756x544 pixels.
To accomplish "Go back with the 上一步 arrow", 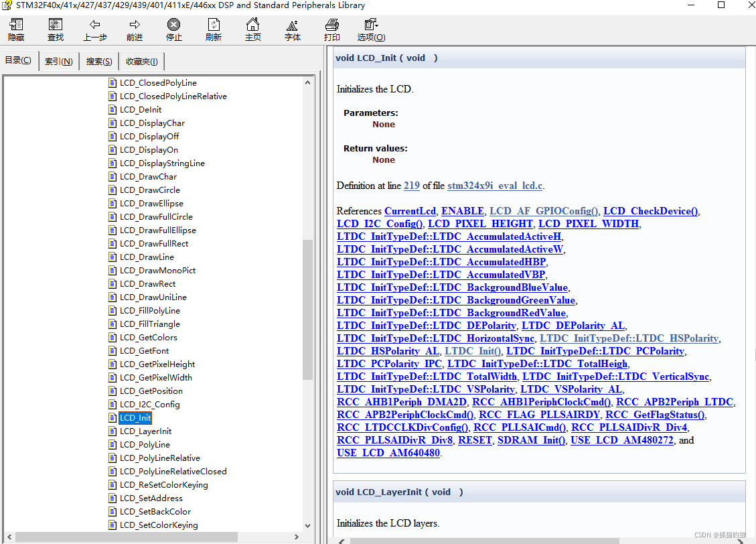I will 95,25.
